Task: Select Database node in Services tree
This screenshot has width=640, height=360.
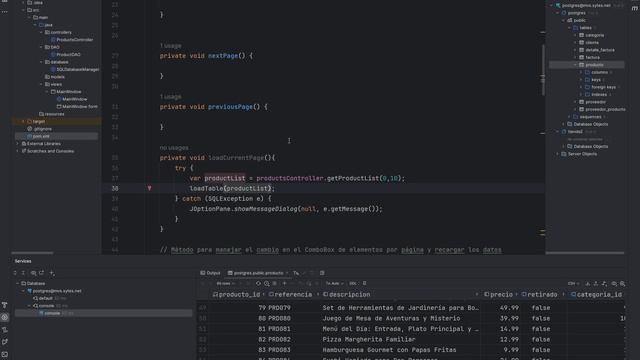Action: 33,283
